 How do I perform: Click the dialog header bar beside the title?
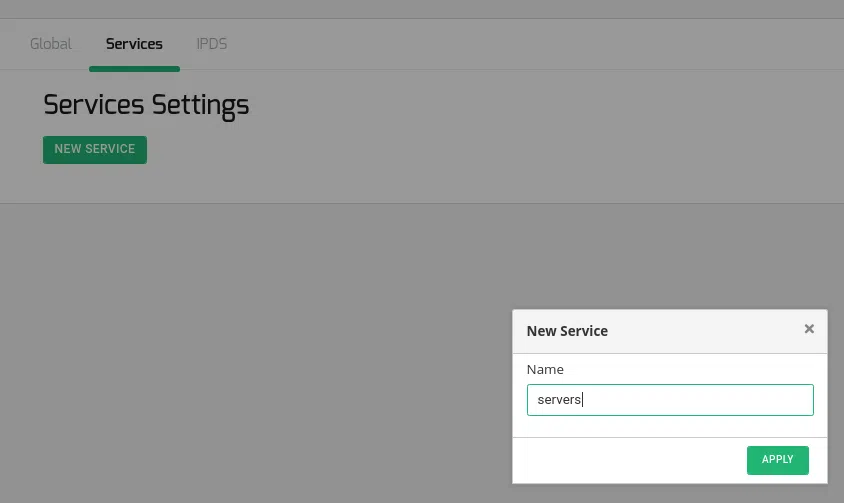pos(700,331)
